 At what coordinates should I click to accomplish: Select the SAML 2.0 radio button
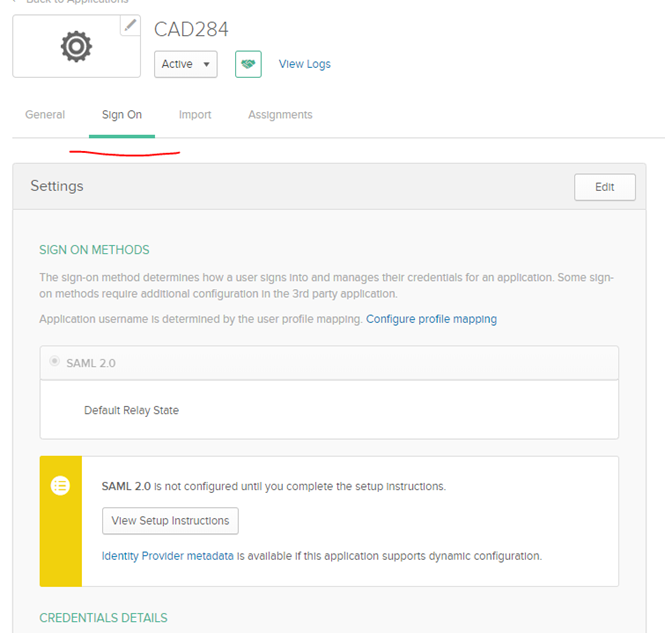click(x=55, y=362)
